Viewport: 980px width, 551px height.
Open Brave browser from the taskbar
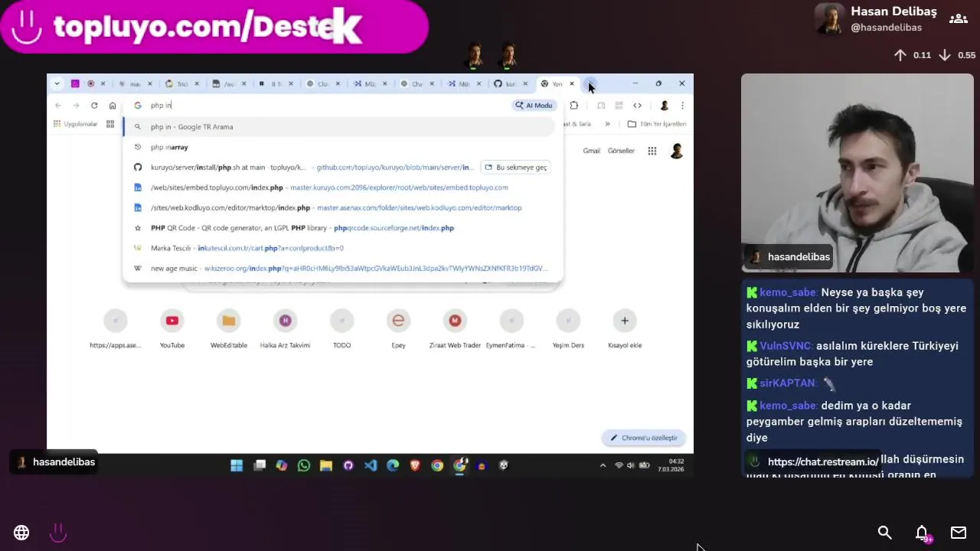pos(415,465)
